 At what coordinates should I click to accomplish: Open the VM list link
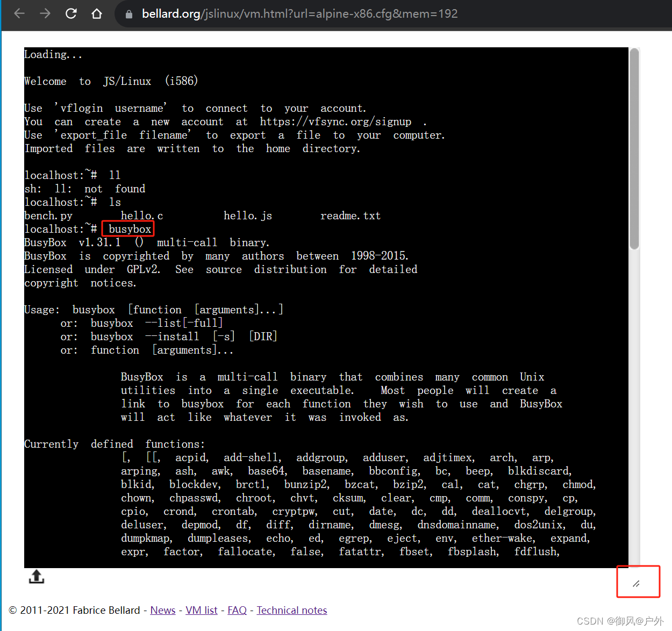202,610
